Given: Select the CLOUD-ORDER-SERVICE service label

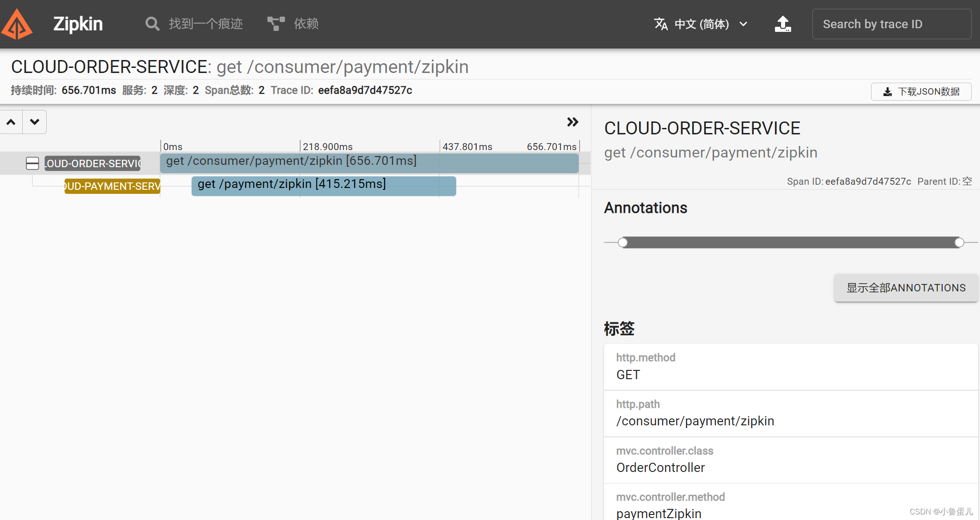Looking at the screenshot, I should (x=92, y=163).
